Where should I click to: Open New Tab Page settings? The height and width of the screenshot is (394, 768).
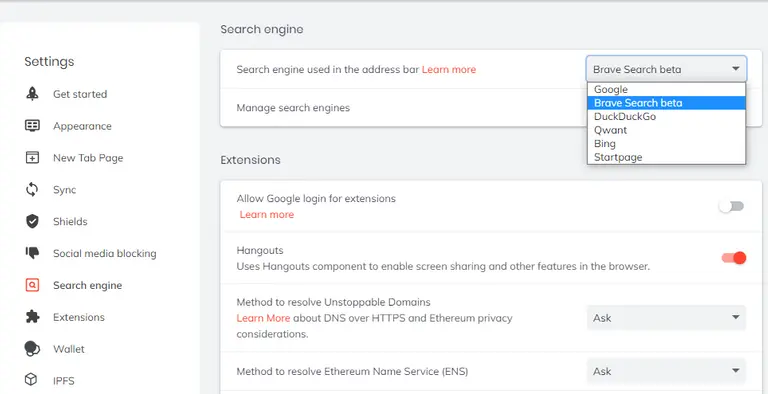click(88, 158)
